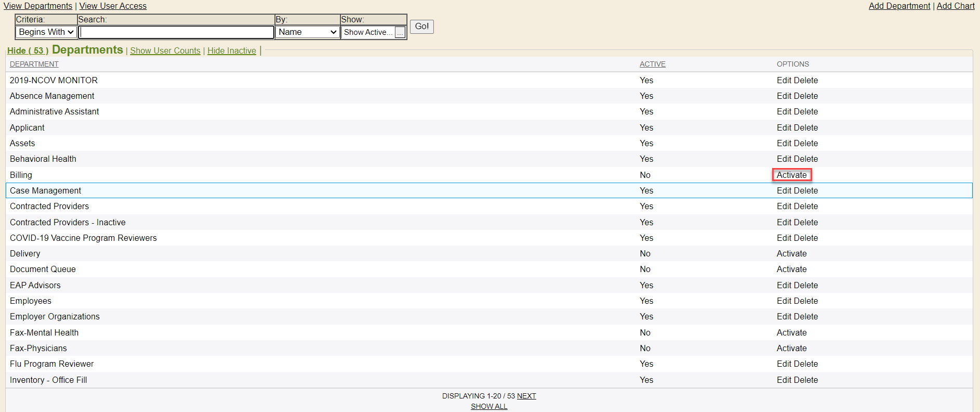
Task: Toggle Hide Inactive departments
Action: [232, 50]
